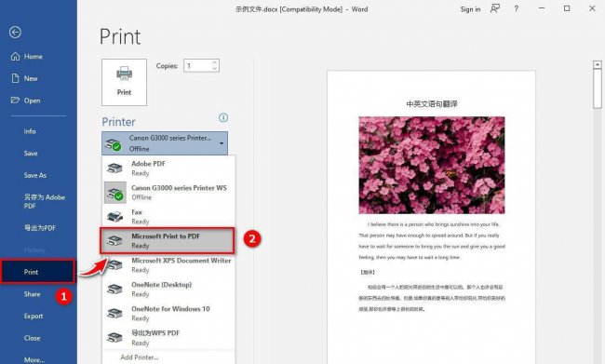Choose Microsoft Print to PDF
The width and height of the screenshot is (605, 364).
click(168, 241)
